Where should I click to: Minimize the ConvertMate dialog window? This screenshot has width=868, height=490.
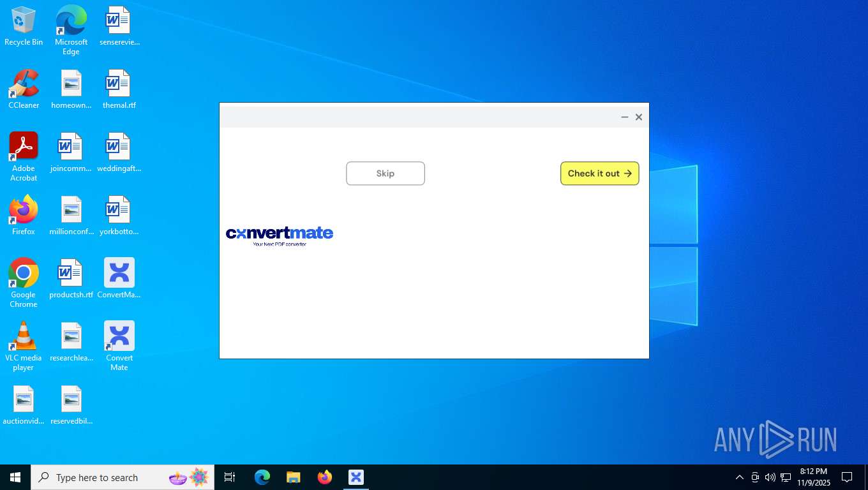(x=625, y=117)
